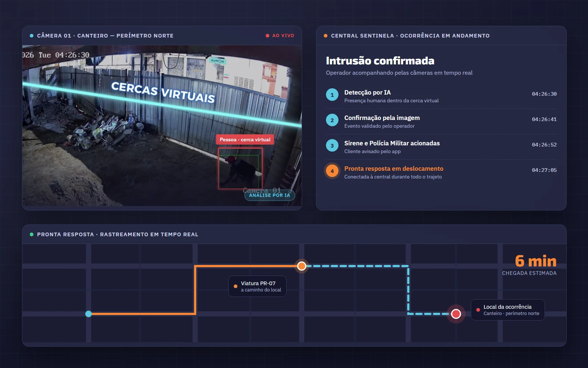Image resolution: width=588 pixels, height=368 pixels.
Task: Click orange step 4 circle for Pronta resposta
Action: [x=332, y=171]
